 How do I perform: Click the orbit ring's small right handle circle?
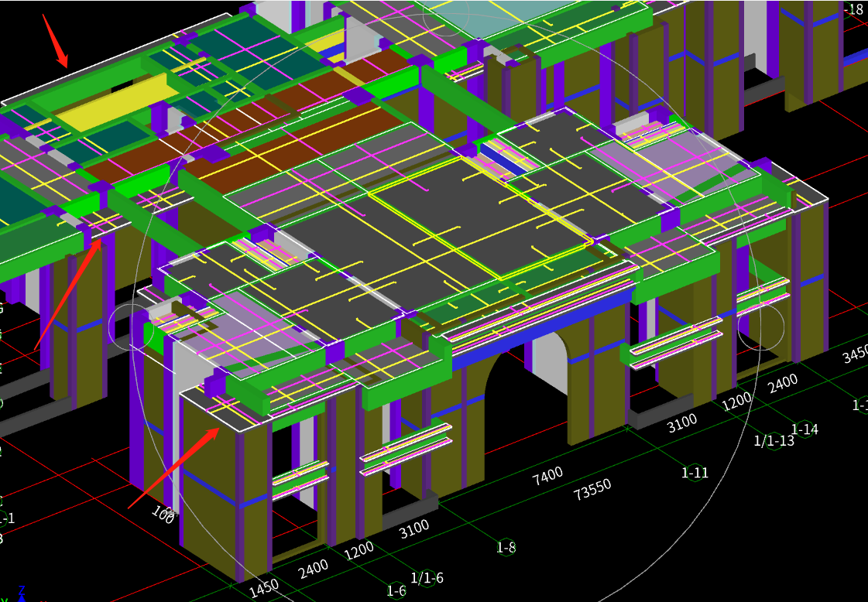[x=761, y=327]
